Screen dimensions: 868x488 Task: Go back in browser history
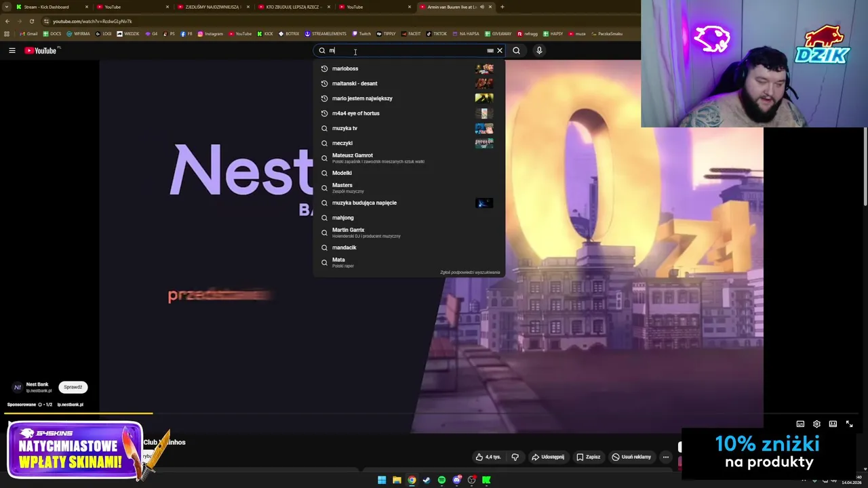[x=7, y=21]
